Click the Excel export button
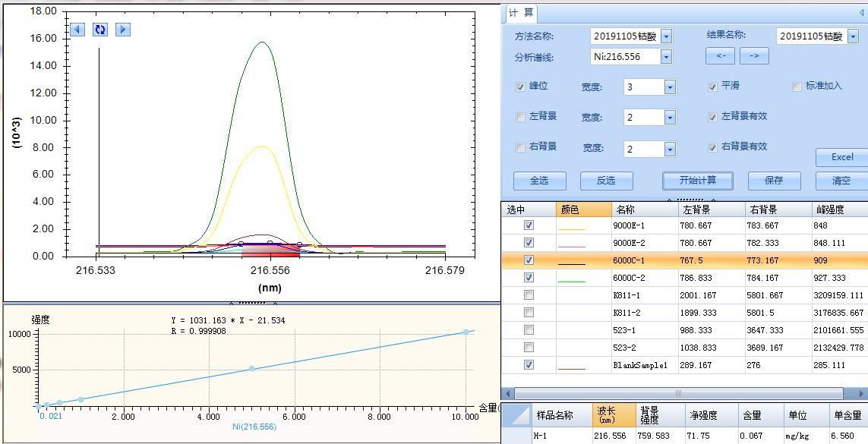Viewport: 868px width, 444px height. click(x=841, y=157)
